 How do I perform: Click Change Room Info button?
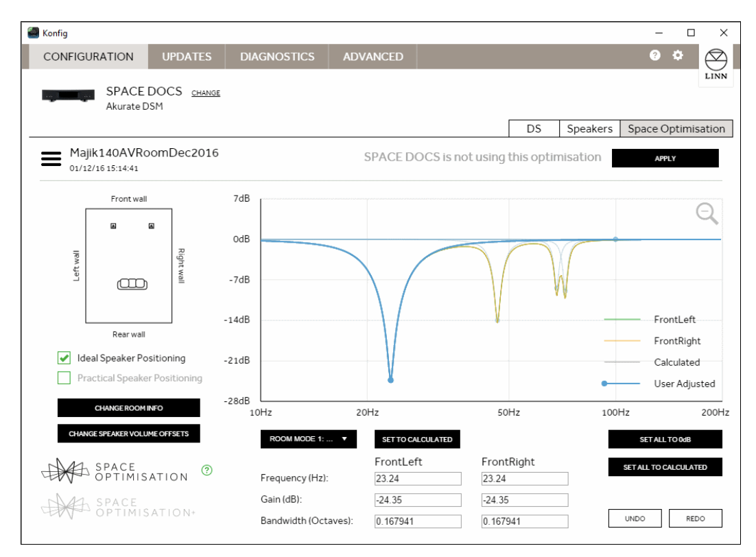click(129, 408)
